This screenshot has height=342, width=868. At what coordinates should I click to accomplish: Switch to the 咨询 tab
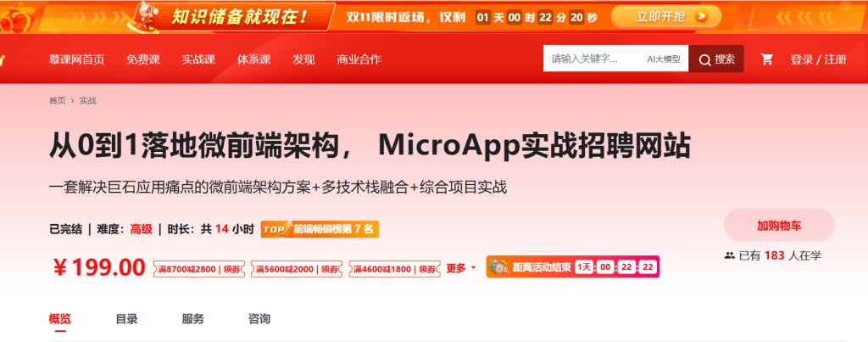(259, 319)
